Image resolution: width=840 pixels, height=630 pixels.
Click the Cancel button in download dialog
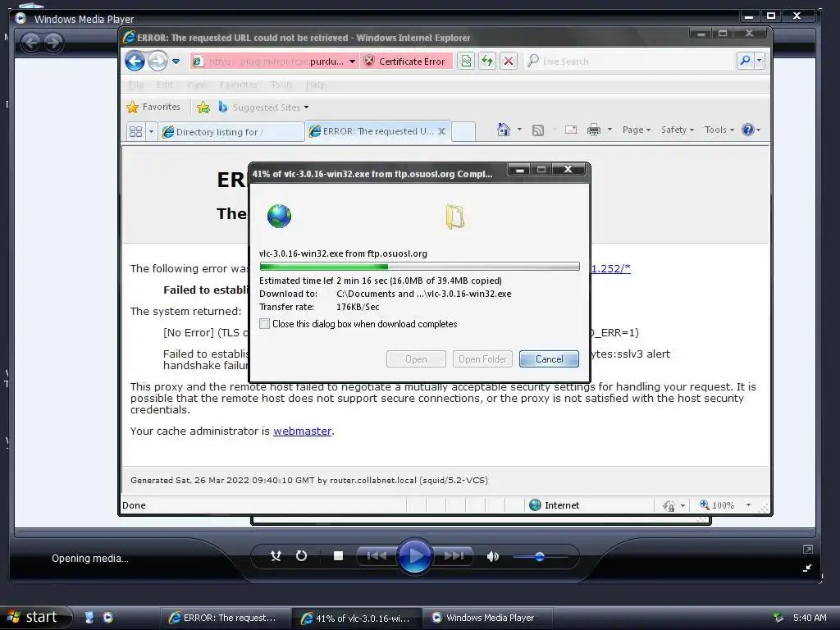point(549,359)
